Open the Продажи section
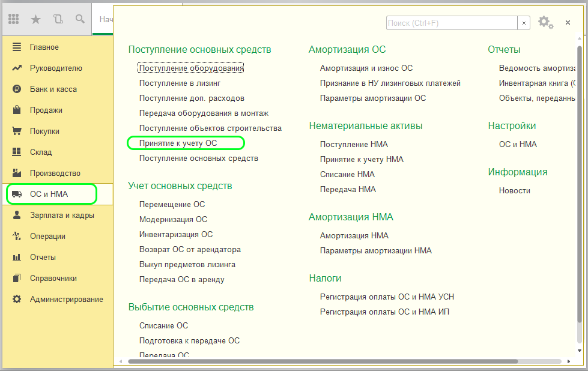588x371 pixels. pyautogui.click(x=46, y=110)
